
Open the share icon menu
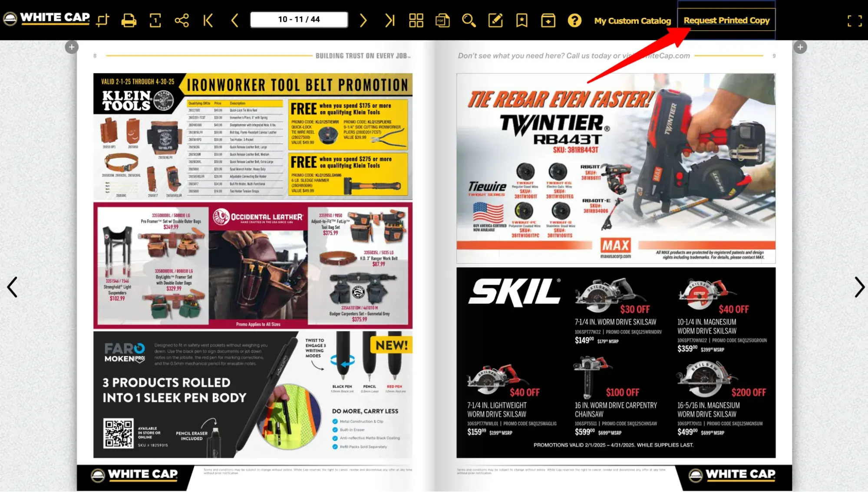pos(182,20)
